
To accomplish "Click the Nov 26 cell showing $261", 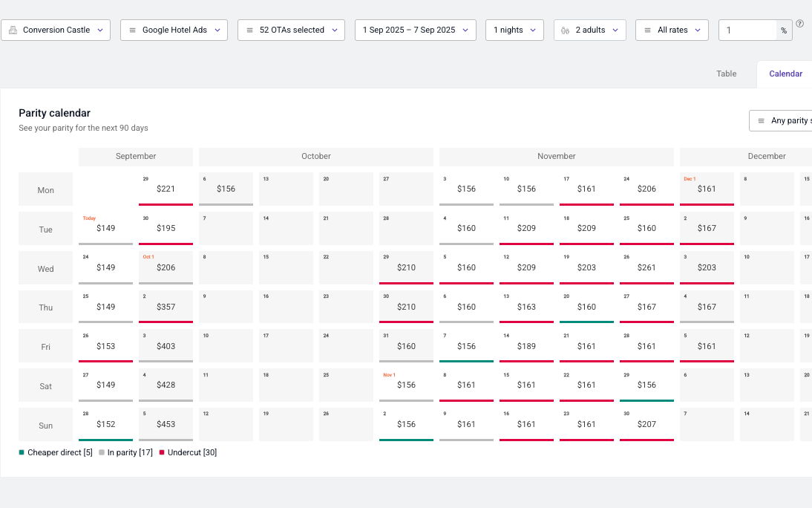I will tap(646, 267).
